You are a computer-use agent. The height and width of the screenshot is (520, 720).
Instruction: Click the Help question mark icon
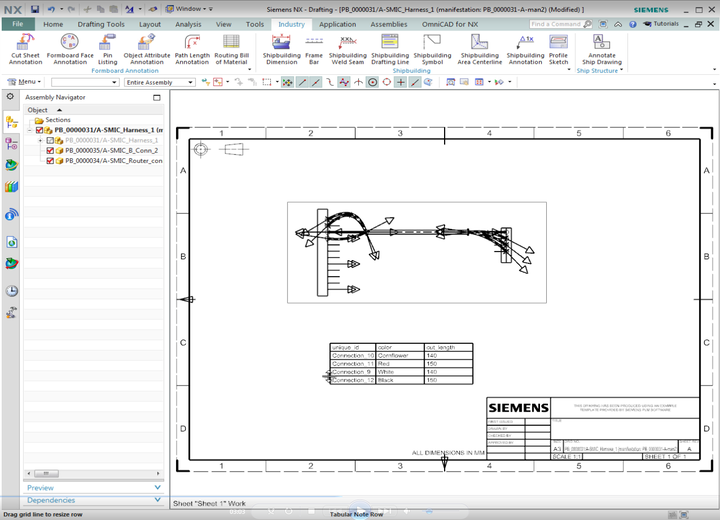(633, 24)
